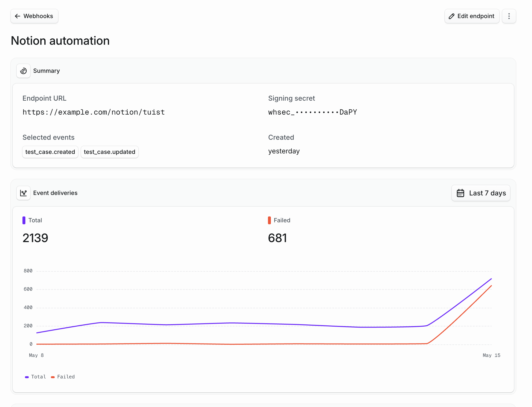Click the Summary heading text
This screenshot has height=407, width=532.
[x=46, y=71]
